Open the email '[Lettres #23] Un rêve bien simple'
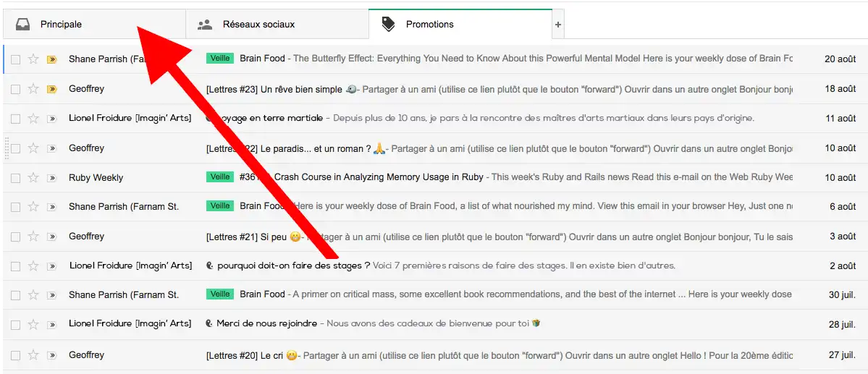This screenshot has width=868, height=374. point(274,89)
